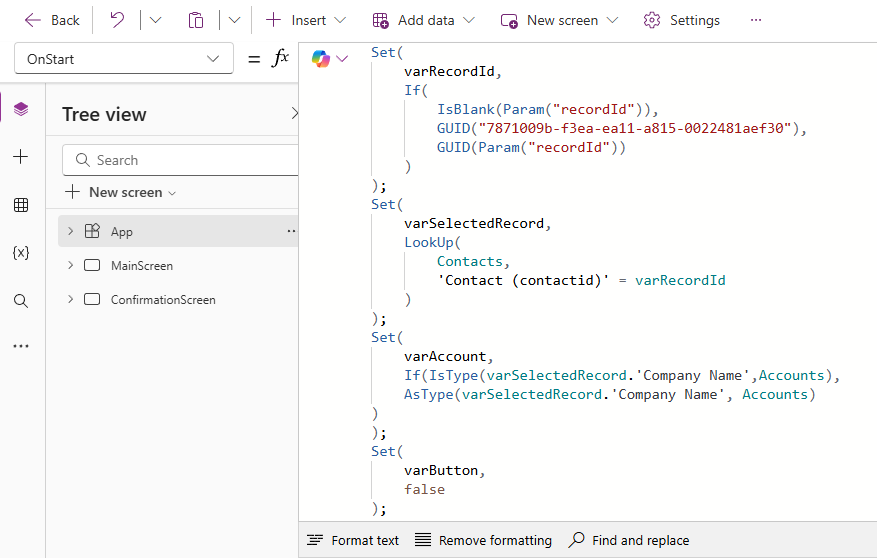877x558 pixels.
Task: Click the sidebar more options ellipsis
Action: pyautogui.click(x=21, y=346)
